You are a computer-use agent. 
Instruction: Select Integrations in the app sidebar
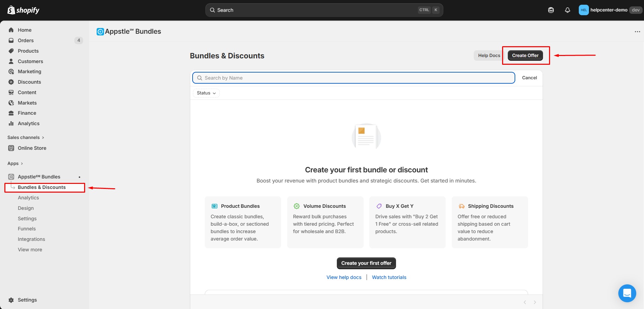pos(31,239)
